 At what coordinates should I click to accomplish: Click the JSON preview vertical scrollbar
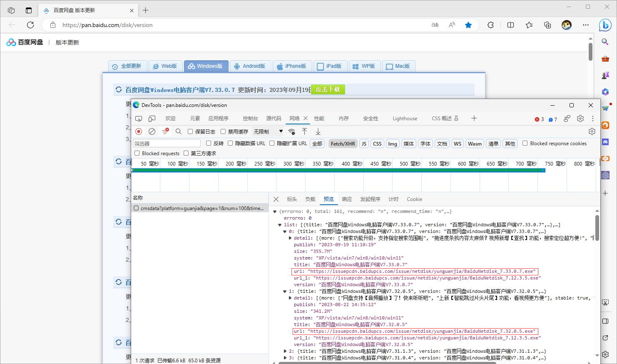coord(597,228)
